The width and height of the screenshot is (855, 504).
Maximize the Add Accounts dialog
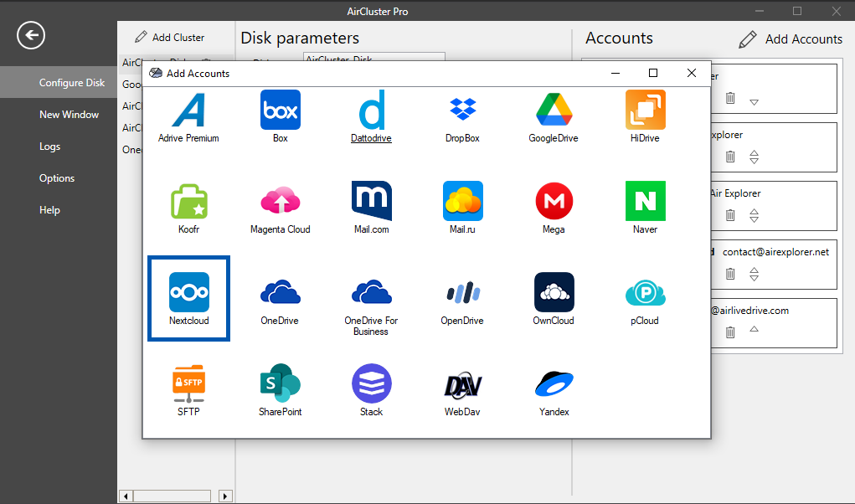(653, 73)
